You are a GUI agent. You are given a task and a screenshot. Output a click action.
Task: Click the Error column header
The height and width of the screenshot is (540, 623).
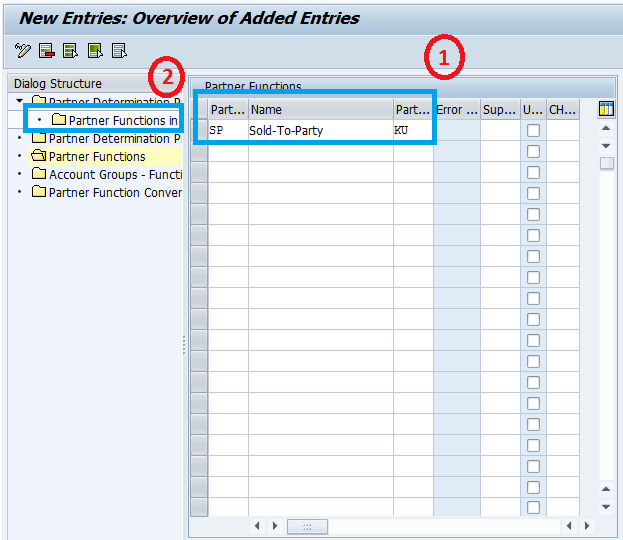click(x=456, y=110)
